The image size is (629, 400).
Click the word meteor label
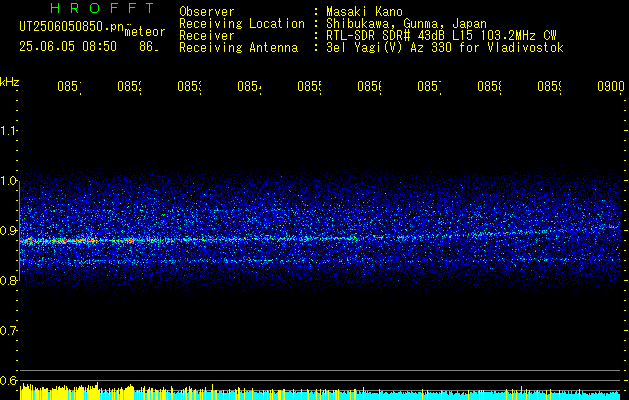coord(145,32)
